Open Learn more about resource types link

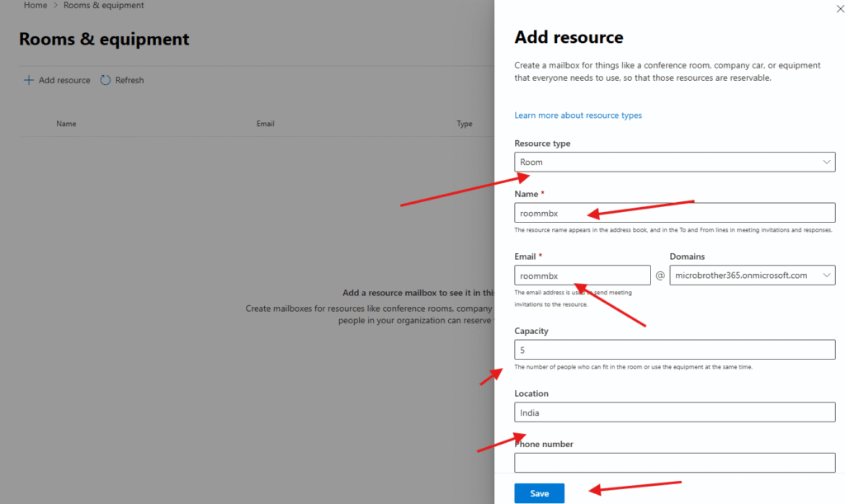coord(578,115)
